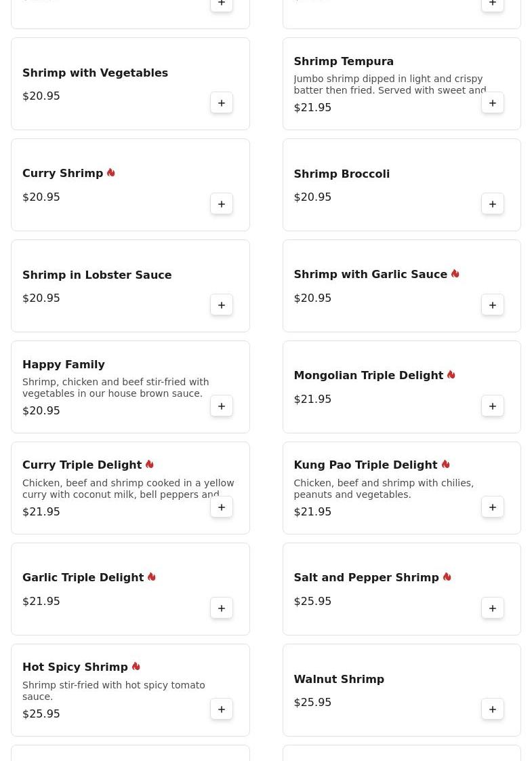532x761 pixels.
Task: Open Shrimp Tempura item details
Action: tap(343, 62)
